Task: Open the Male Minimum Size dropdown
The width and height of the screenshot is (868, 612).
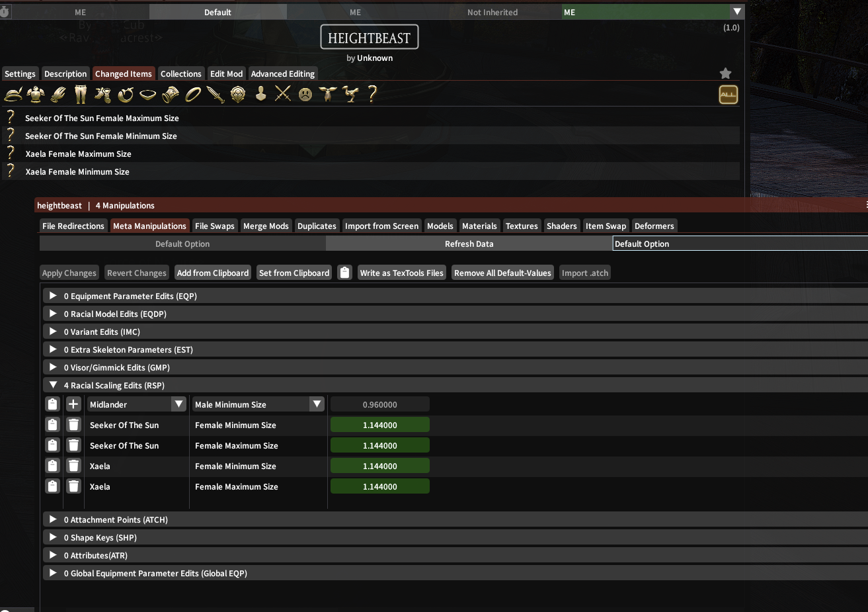Action: (x=258, y=404)
